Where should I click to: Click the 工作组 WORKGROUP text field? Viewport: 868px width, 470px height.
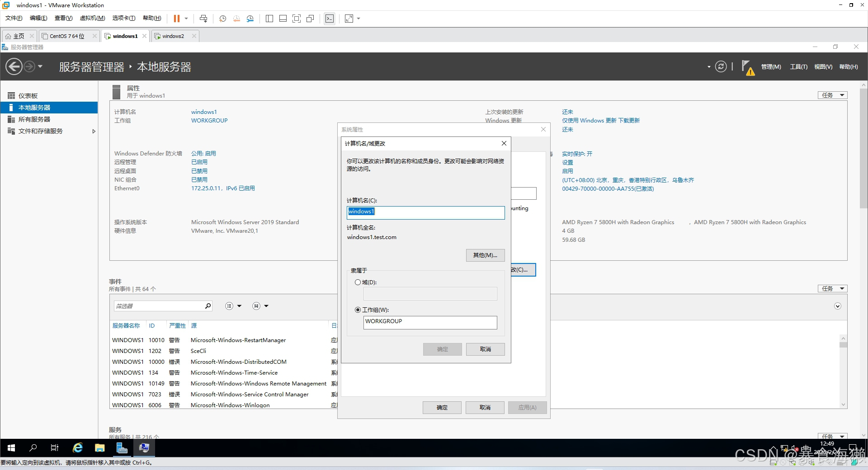pyautogui.click(x=430, y=323)
